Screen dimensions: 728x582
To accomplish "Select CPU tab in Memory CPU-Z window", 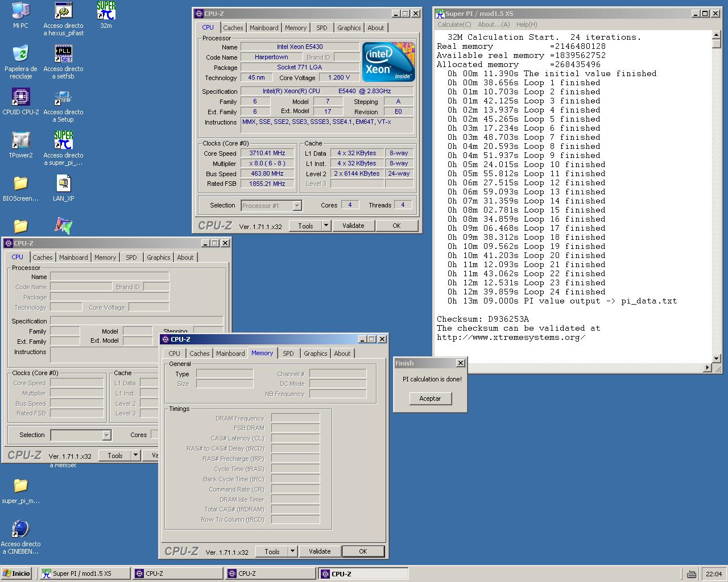I will click(175, 354).
